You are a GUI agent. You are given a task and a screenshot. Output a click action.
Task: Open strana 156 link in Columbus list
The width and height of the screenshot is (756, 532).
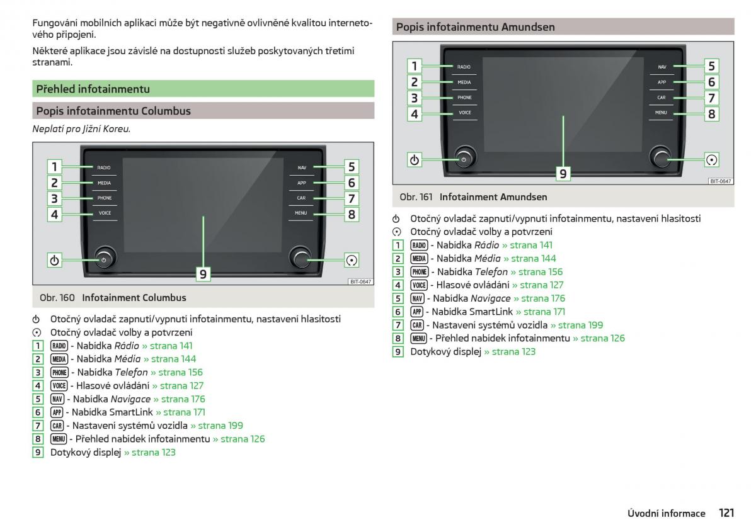[176, 372]
